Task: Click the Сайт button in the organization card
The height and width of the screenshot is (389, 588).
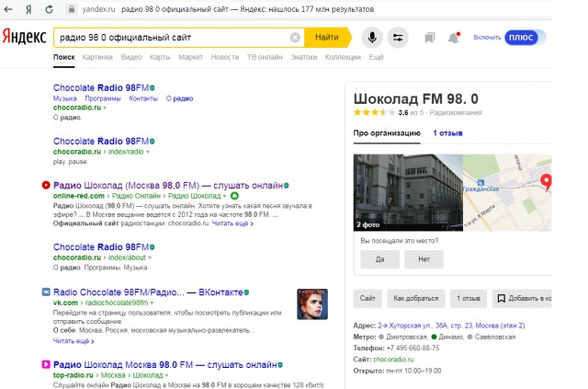Action: coord(367,298)
